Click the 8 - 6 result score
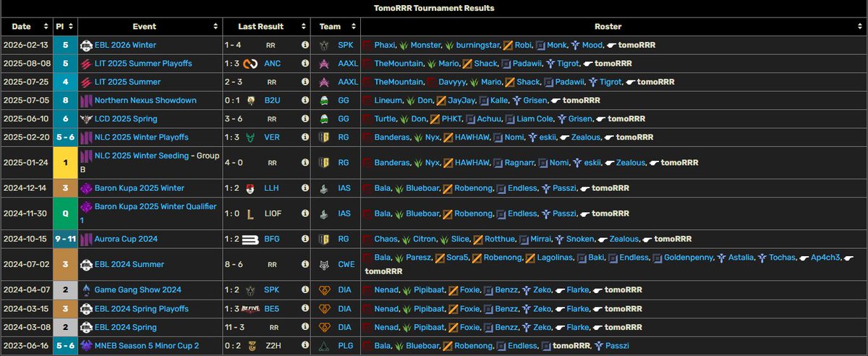 234,265
